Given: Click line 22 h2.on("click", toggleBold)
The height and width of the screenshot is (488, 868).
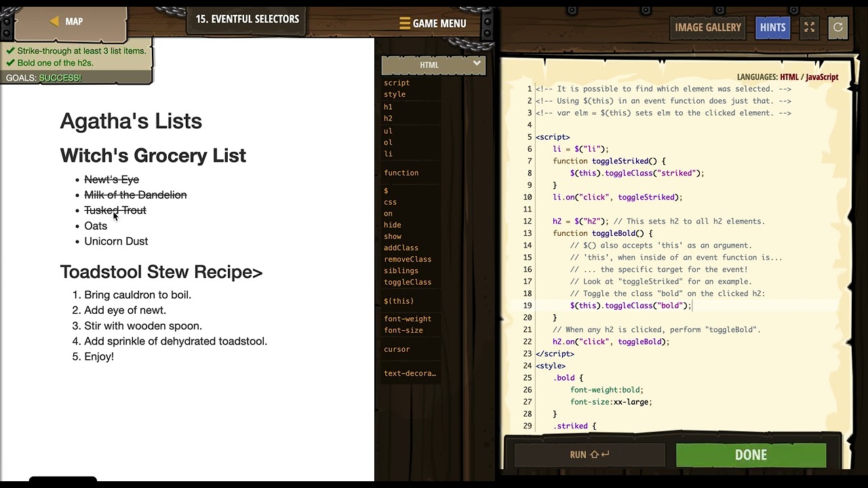Looking at the screenshot, I should click(x=611, y=342).
